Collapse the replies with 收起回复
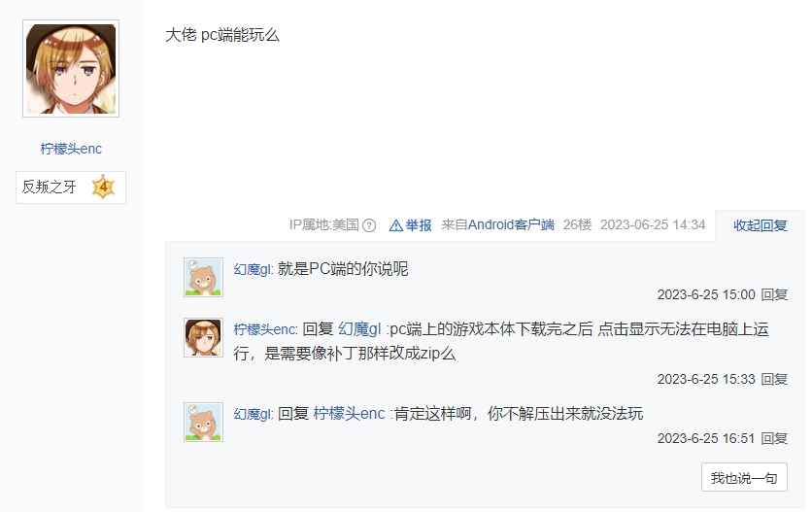Viewport: 812px width, 512px height. coord(760,225)
